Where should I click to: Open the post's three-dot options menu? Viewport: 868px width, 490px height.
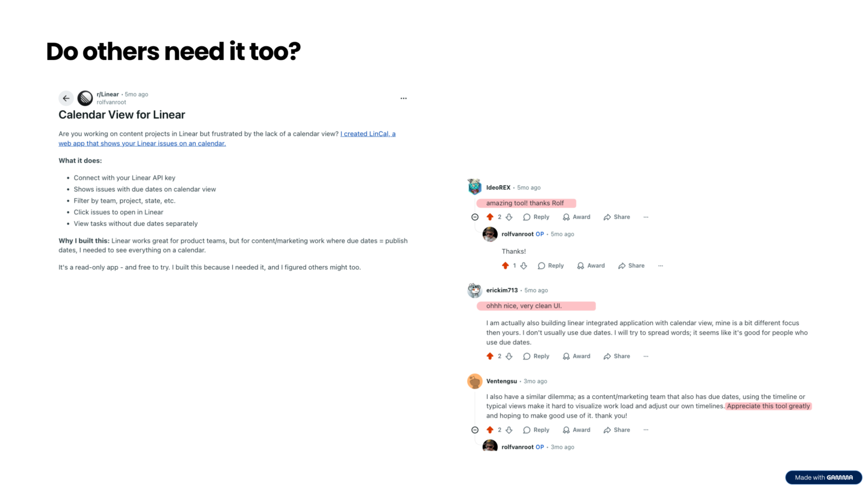coord(403,98)
